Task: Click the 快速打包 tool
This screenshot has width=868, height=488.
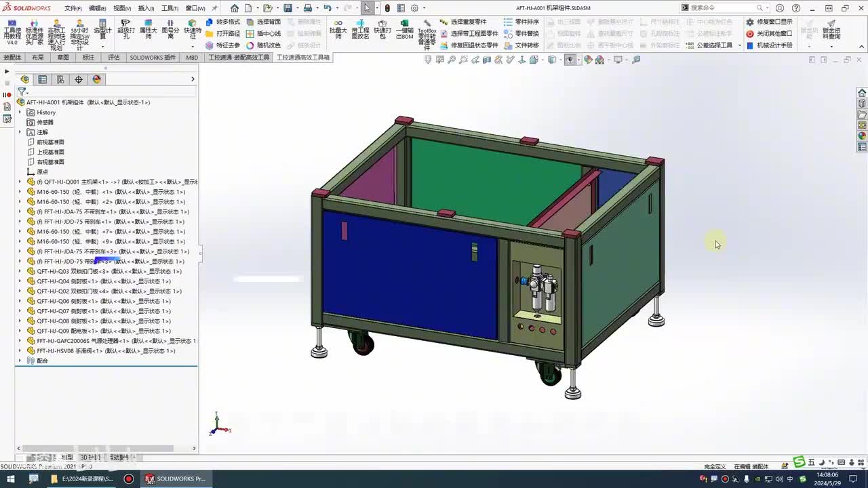Action: pyautogui.click(x=382, y=30)
